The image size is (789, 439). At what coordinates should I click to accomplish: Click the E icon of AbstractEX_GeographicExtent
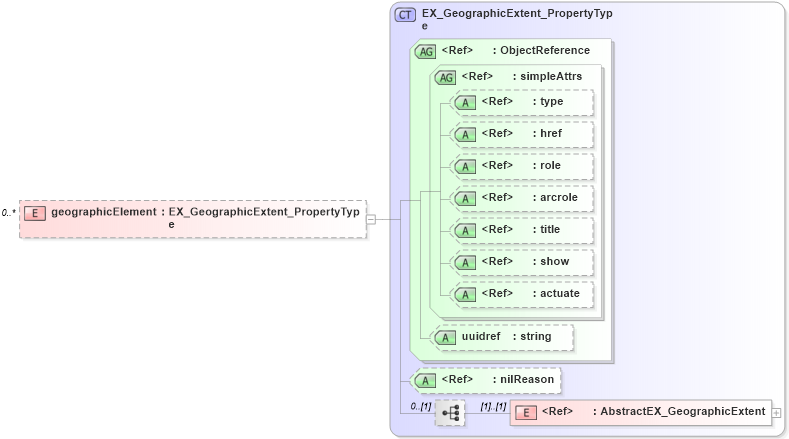pyautogui.click(x=526, y=413)
